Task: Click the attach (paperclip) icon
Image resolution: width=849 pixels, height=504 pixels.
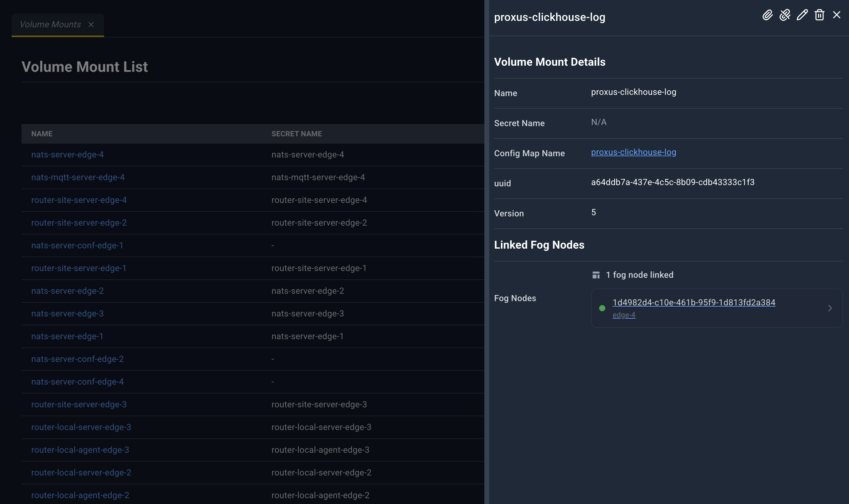Action: (767, 15)
